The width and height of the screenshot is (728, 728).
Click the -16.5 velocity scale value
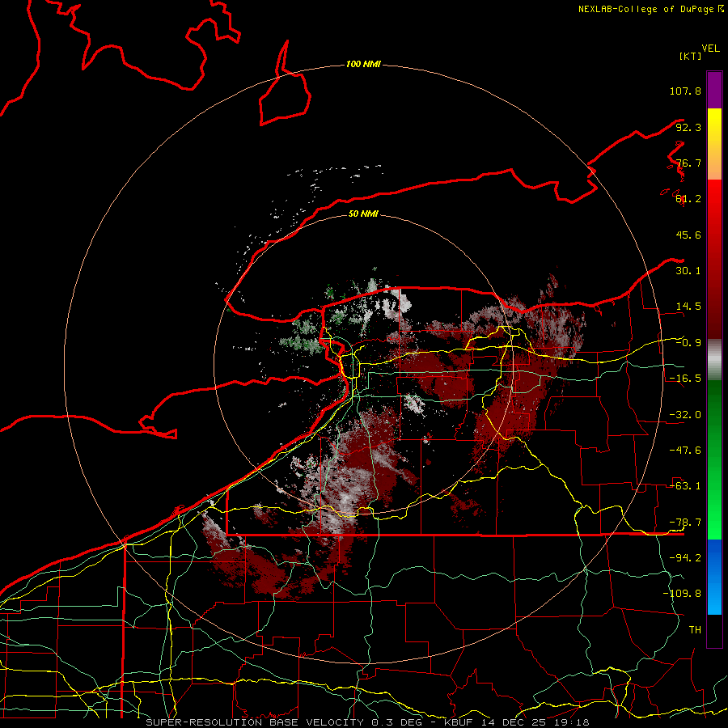tap(685, 379)
